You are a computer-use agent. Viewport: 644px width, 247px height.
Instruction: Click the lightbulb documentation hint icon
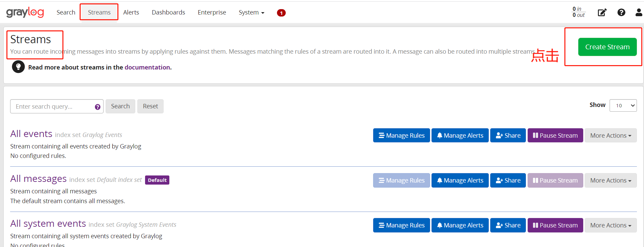(19, 67)
